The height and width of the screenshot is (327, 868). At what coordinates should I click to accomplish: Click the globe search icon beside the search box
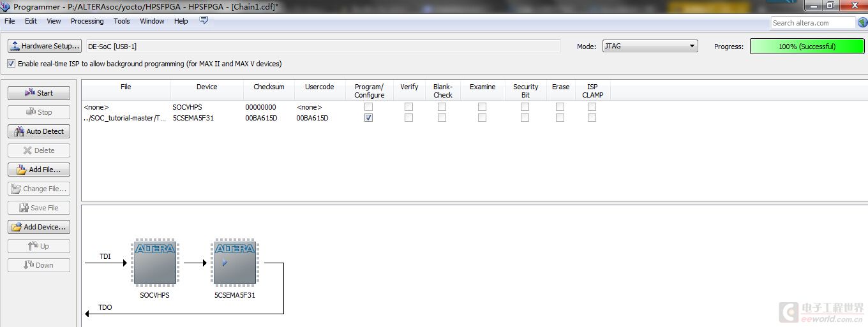pyautogui.click(x=862, y=22)
